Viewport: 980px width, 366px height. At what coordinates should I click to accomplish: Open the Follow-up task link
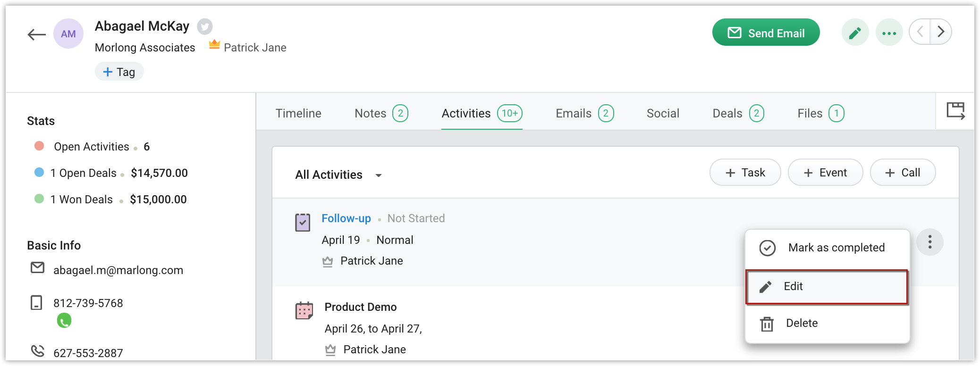coord(346,218)
